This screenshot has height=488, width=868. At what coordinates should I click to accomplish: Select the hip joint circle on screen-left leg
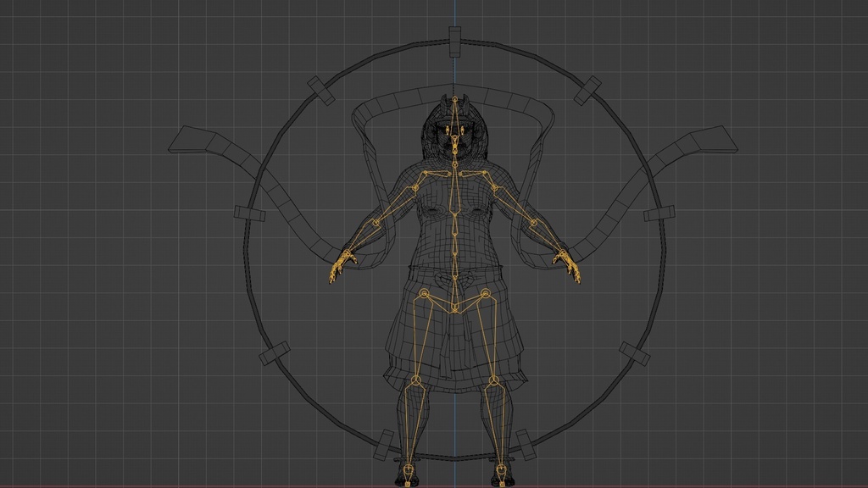coord(424,294)
